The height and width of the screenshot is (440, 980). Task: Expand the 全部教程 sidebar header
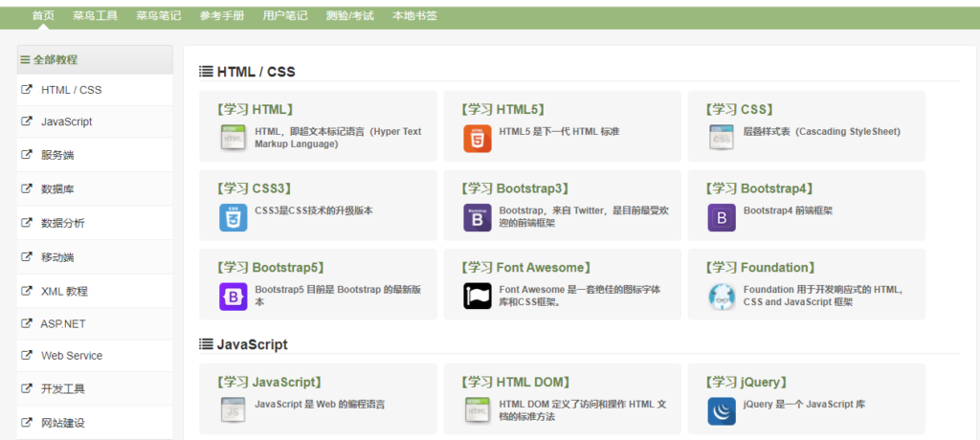(x=49, y=59)
